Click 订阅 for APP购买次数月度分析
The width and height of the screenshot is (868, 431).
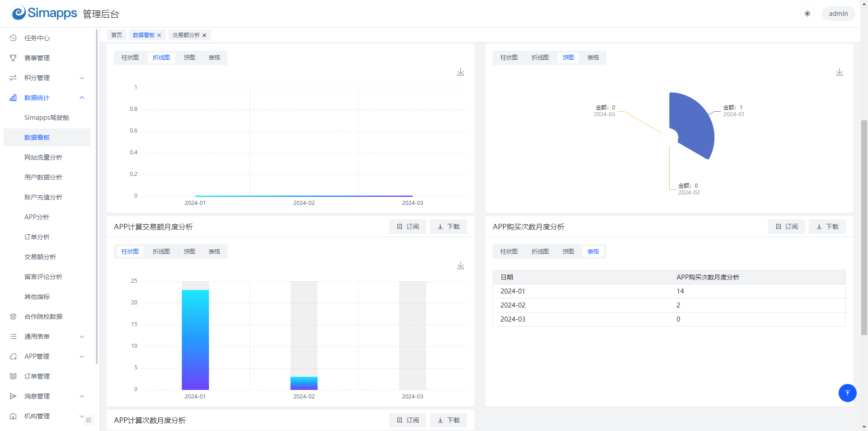[x=787, y=227]
